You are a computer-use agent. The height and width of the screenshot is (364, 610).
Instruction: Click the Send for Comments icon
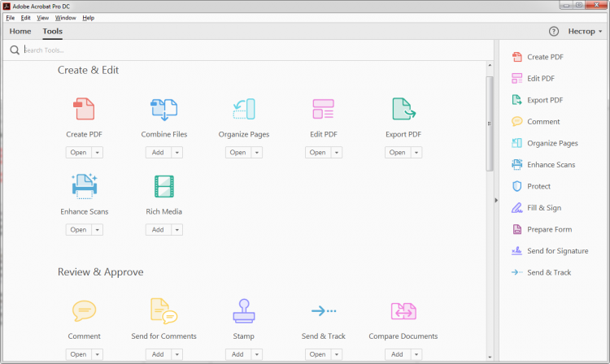pos(163,310)
